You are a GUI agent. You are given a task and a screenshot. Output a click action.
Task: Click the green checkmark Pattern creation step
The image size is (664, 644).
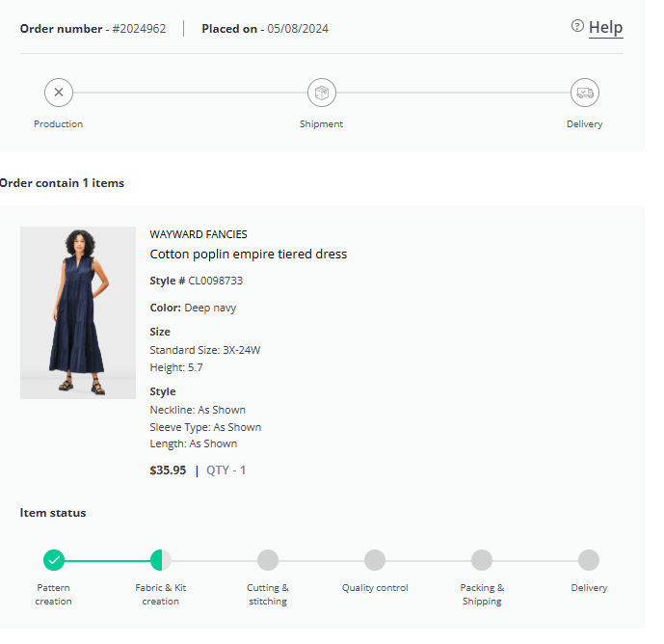pos(54,560)
